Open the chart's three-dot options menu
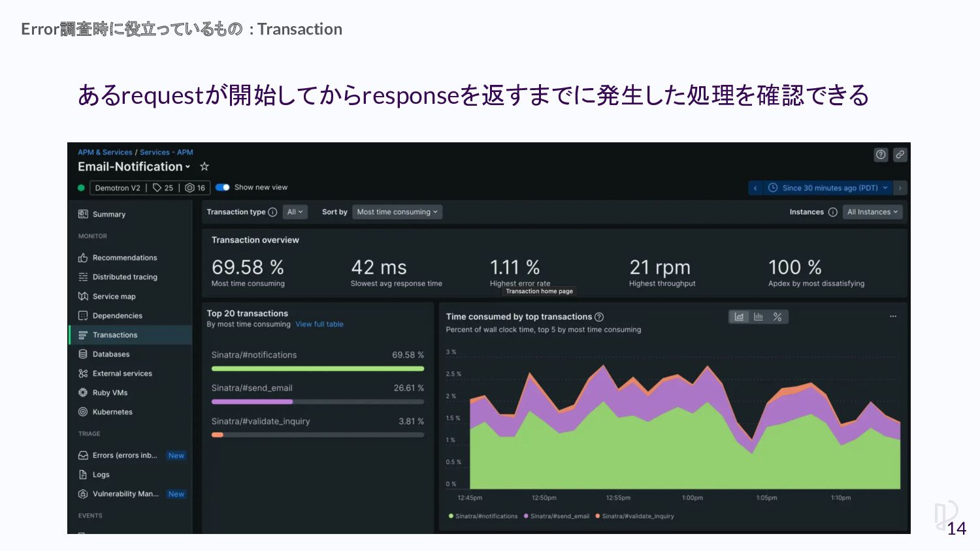This screenshot has height=551, width=980. pos(893,317)
